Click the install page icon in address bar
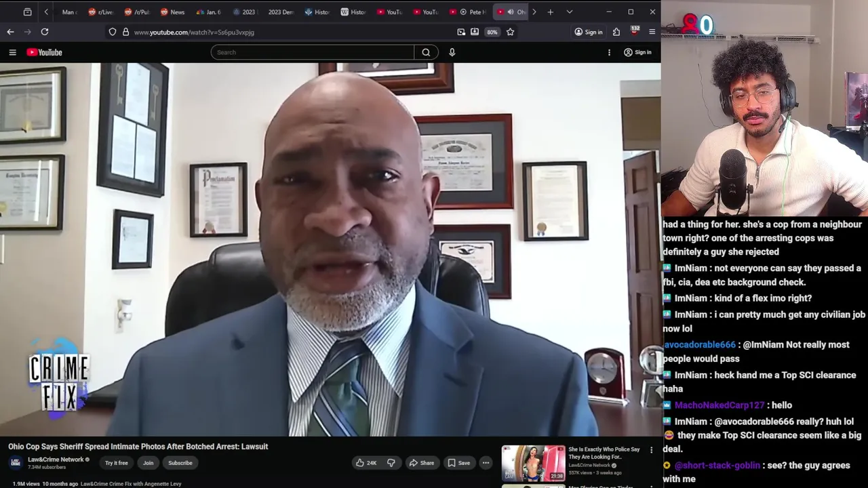This screenshot has width=868, height=488. click(x=475, y=32)
